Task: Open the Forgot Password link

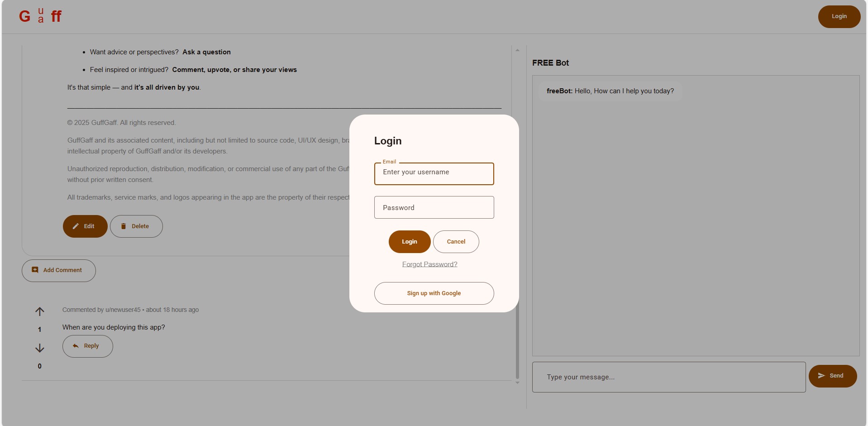Action: 429,264
